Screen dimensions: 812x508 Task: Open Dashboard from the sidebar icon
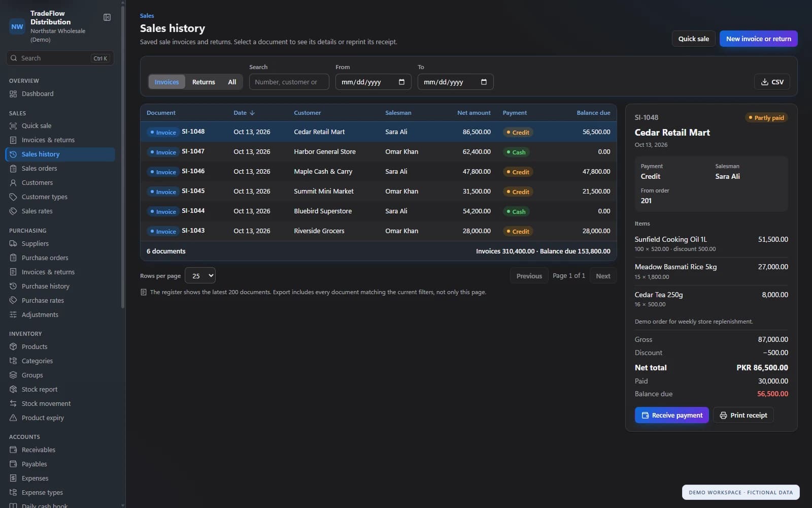click(x=13, y=94)
